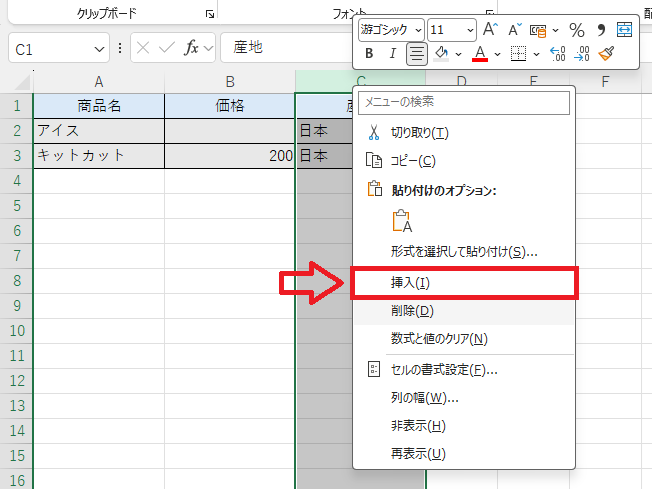
Task: Click cell containing 商品名
Action: (x=99, y=106)
